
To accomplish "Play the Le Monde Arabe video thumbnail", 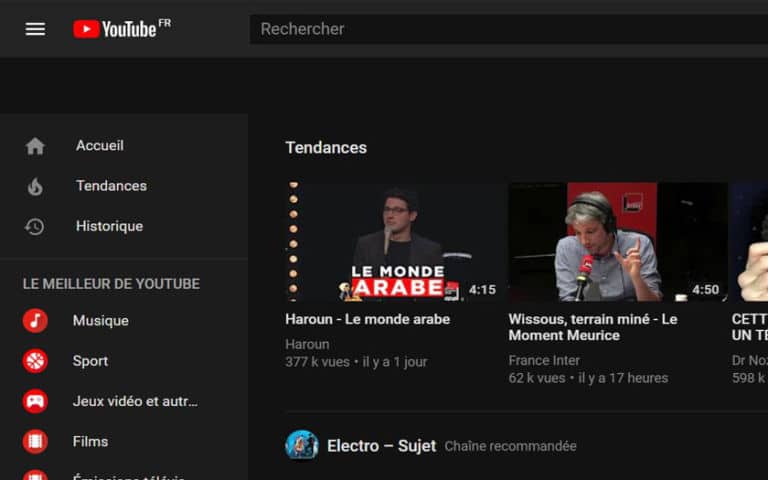I will [x=395, y=242].
